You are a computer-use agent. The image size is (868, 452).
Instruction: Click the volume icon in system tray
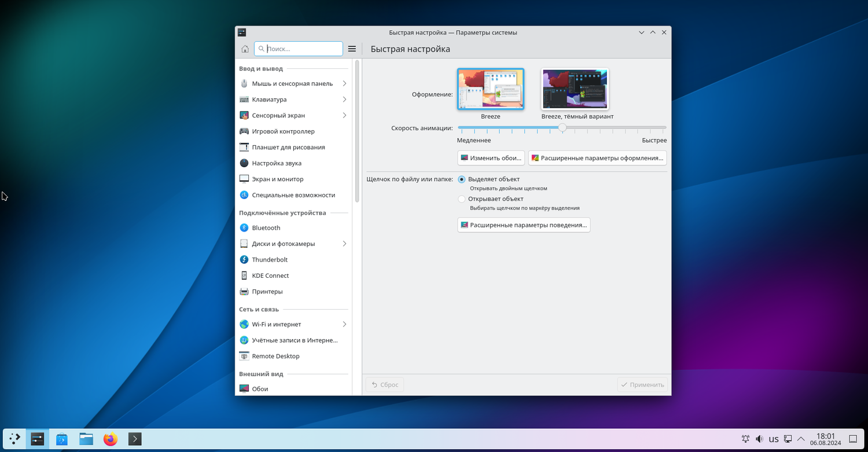[759, 439]
